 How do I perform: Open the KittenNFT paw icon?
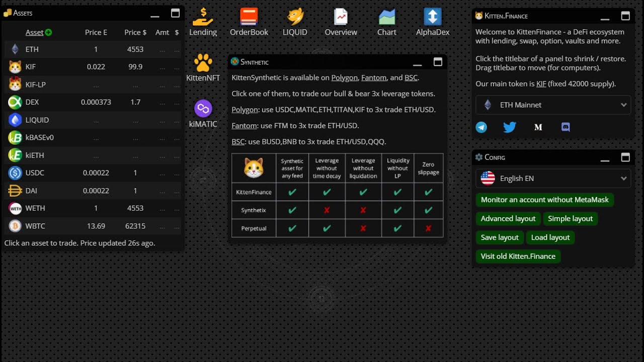tap(203, 62)
